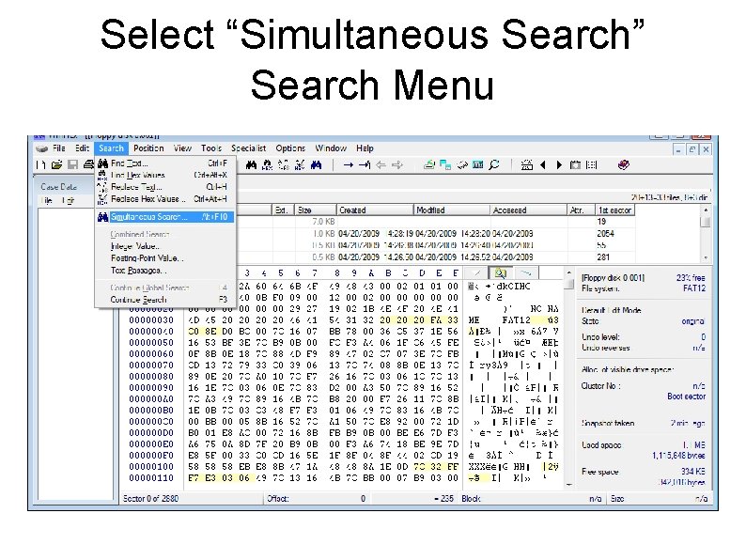Click the Disk Tools icon before the left triangle
Screen dimensions: 746x560
527,165
